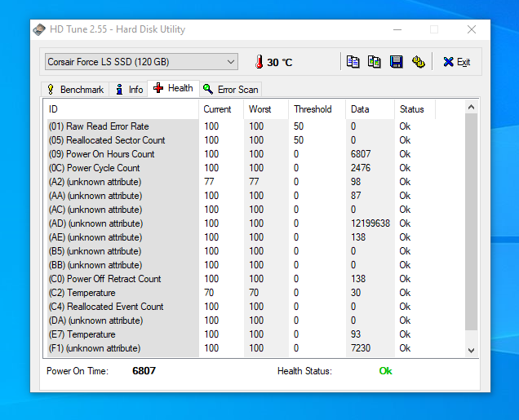Image resolution: width=519 pixels, height=420 pixels.
Task: Click the HD Tune title bar icon
Action: [x=39, y=29]
